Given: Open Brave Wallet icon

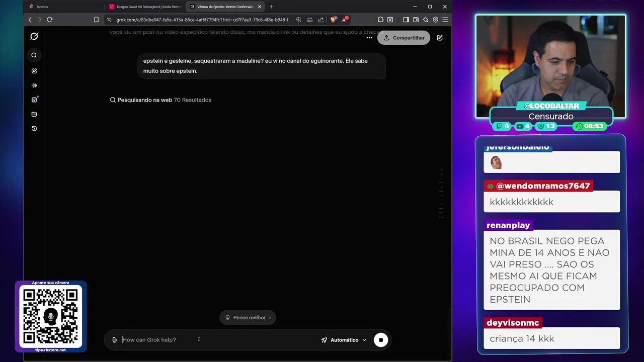Looking at the screenshot, I should [x=416, y=20].
